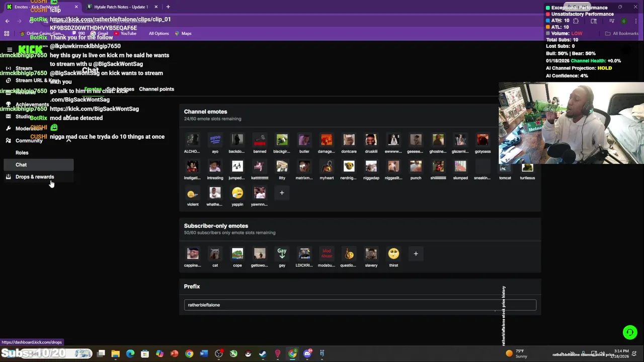
Task: Open Microsoft Store from the taskbar
Action: click(x=145, y=353)
